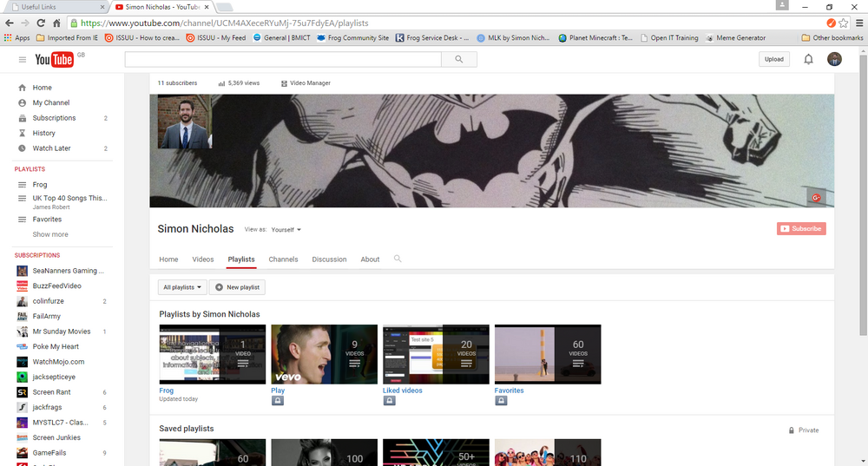Viewport: 868px width, 466px height.
Task: Expand Show more playlists
Action: click(50, 234)
